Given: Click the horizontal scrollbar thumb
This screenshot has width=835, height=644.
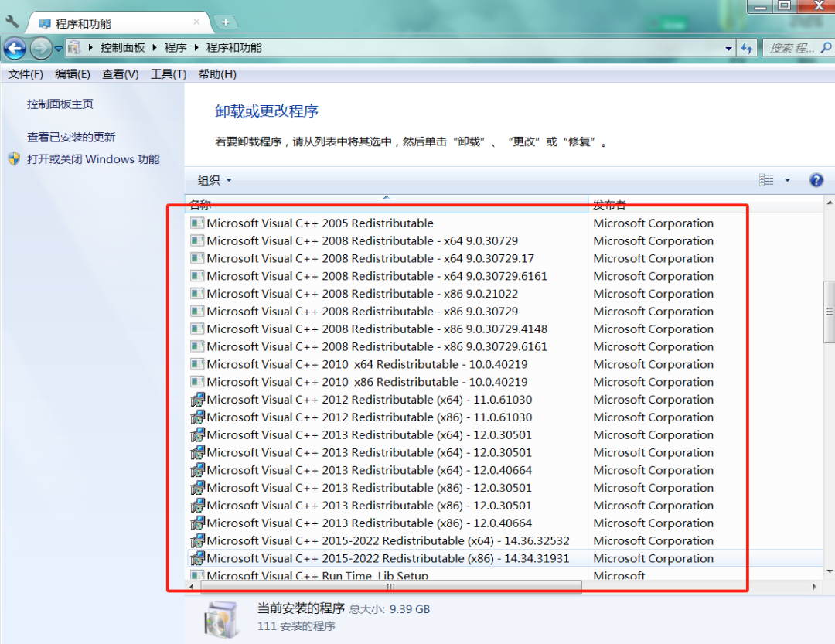Looking at the screenshot, I should pos(391,587).
